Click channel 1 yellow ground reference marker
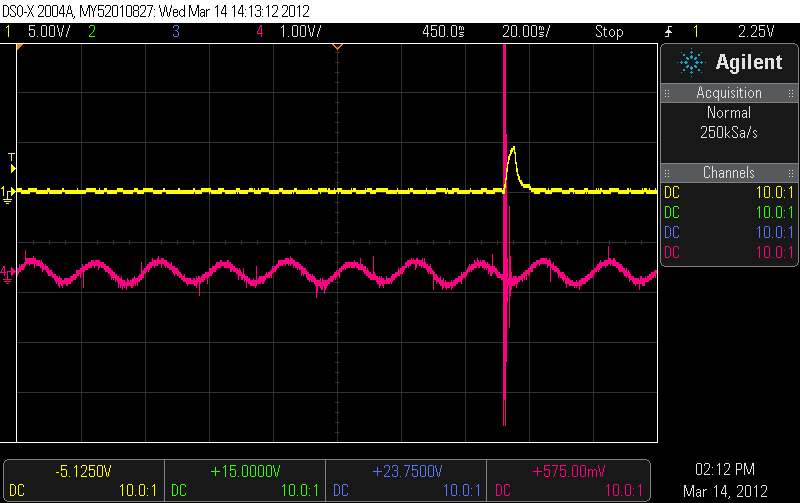The width and height of the screenshot is (800, 503). coord(8,195)
